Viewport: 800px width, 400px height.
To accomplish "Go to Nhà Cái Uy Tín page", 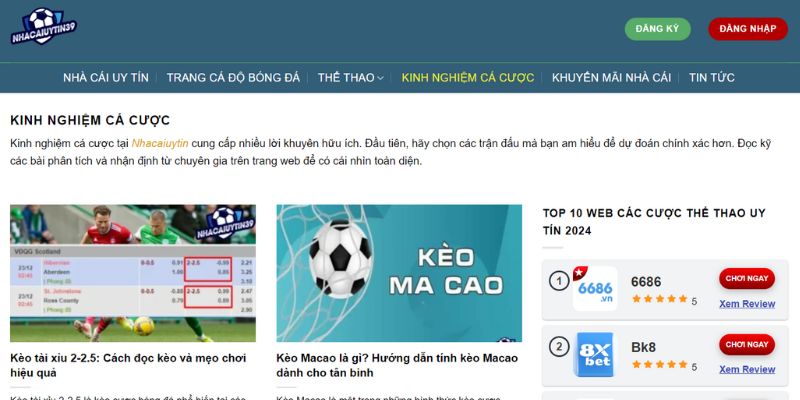I will tap(106, 78).
